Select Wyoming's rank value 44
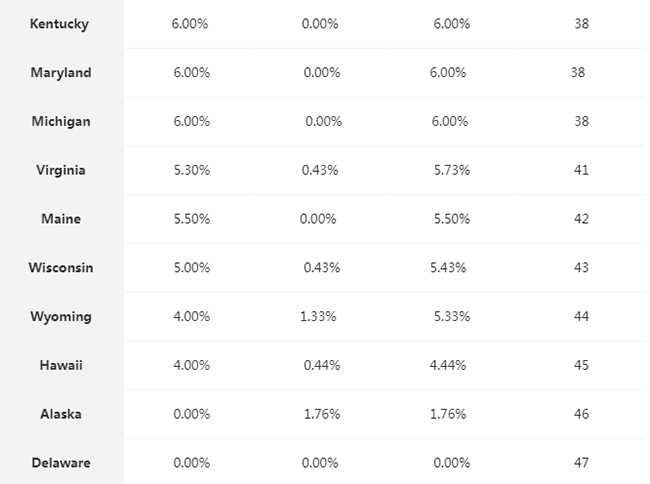This screenshot has height=484, width=650. pos(581,317)
